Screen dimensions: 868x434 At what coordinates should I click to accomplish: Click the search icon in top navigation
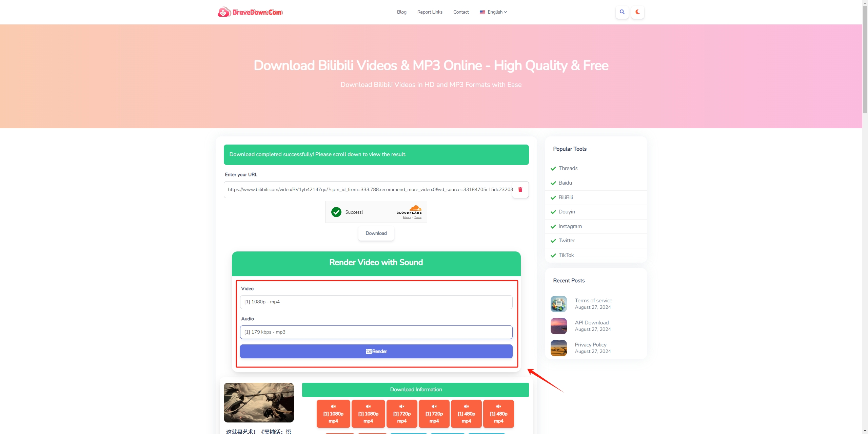[x=622, y=12]
